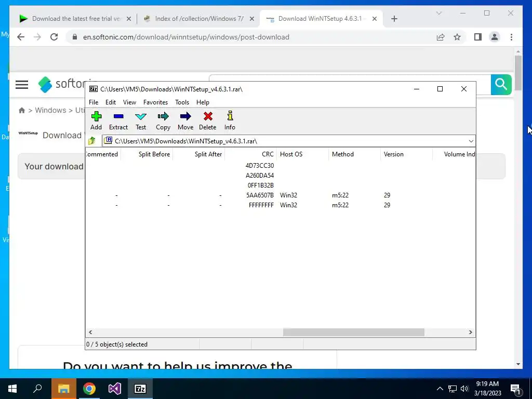Open the 7-Zip File menu
Image resolution: width=532 pixels, height=399 pixels.
click(94, 102)
